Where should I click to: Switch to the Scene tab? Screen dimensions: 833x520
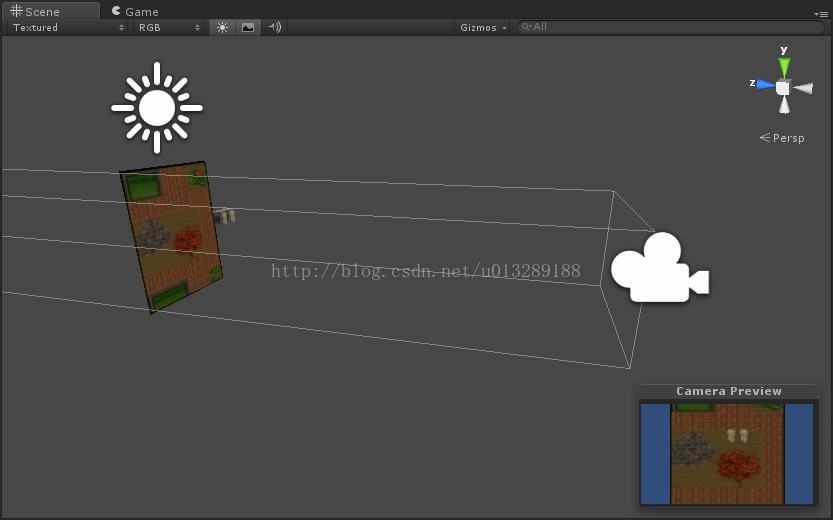click(50, 11)
